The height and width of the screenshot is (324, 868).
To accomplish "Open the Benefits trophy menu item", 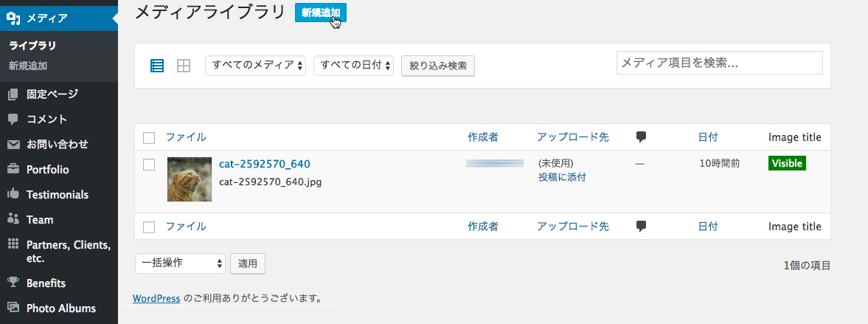I will [x=46, y=283].
